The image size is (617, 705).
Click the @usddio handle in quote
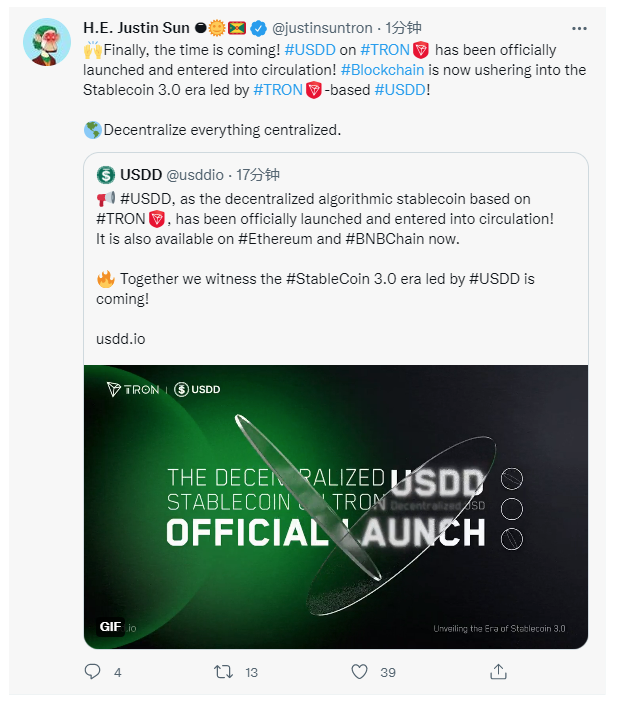click(197, 174)
